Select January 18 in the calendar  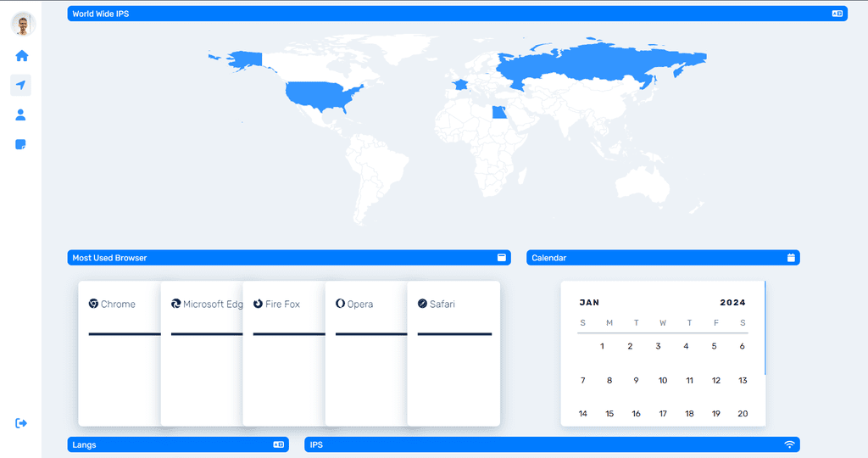point(689,414)
